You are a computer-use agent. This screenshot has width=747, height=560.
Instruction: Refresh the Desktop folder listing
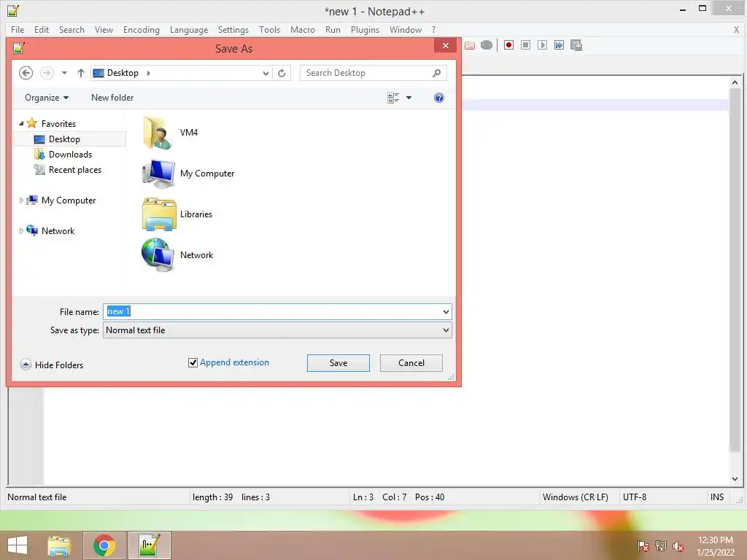pos(282,73)
